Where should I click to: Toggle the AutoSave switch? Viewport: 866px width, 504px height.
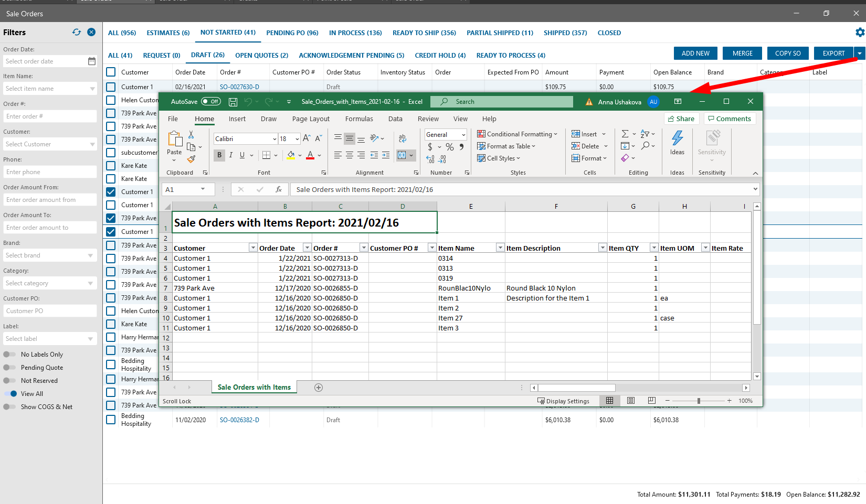[211, 102]
